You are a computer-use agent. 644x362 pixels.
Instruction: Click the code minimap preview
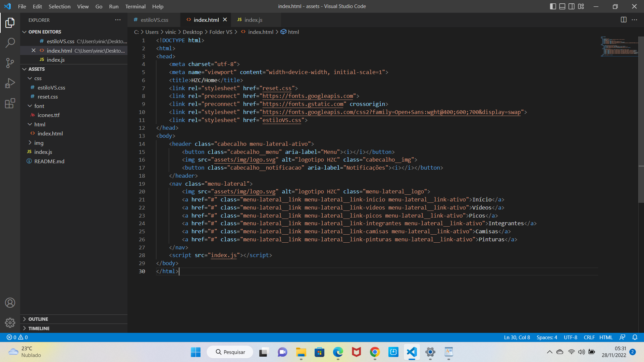click(x=619, y=46)
